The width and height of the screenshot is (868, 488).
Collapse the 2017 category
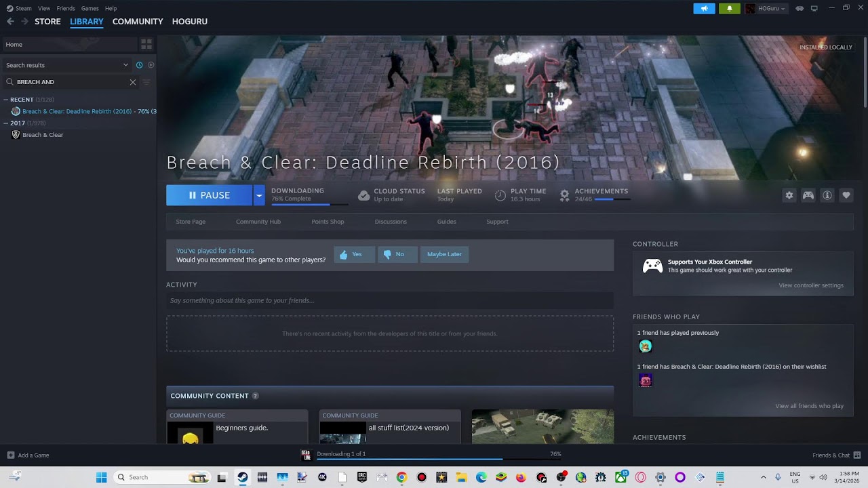pyautogui.click(x=6, y=123)
